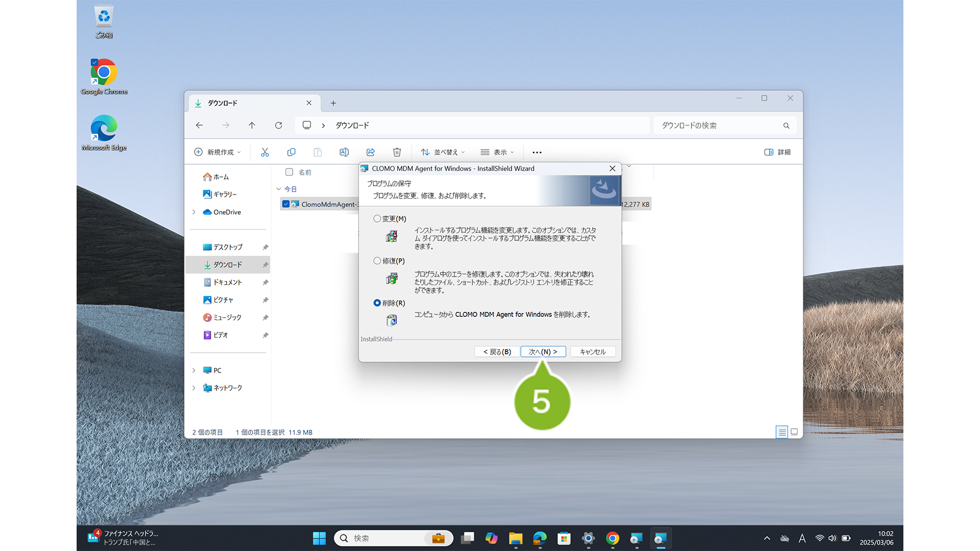Click the Cut scissors icon

(265, 152)
